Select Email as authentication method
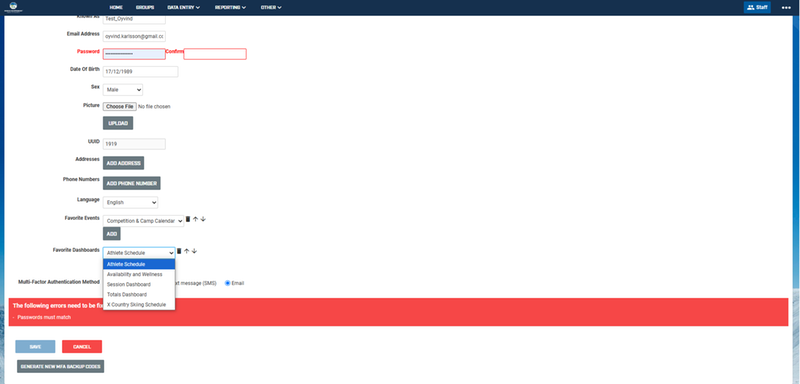 coord(228,283)
